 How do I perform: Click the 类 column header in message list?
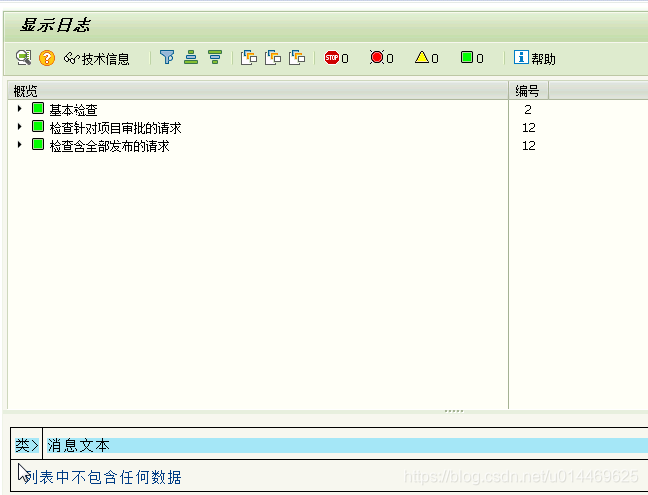26,445
